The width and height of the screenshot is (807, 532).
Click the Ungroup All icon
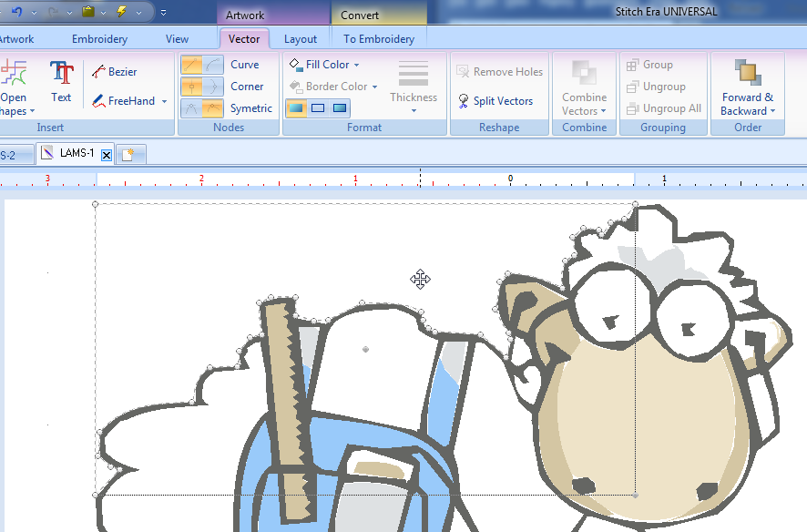tap(632, 108)
